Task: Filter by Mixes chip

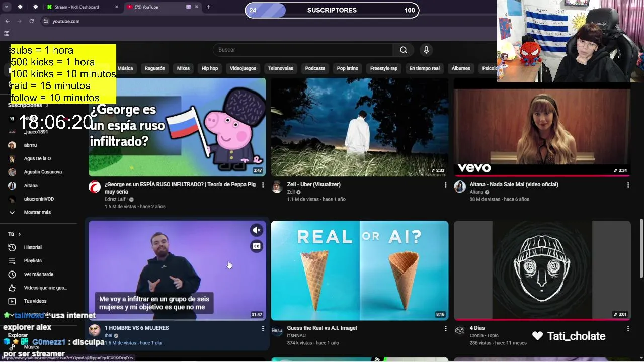Action: coord(183,68)
